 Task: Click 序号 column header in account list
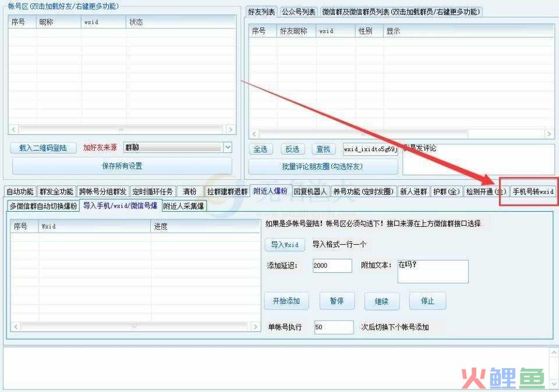pos(22,22)
